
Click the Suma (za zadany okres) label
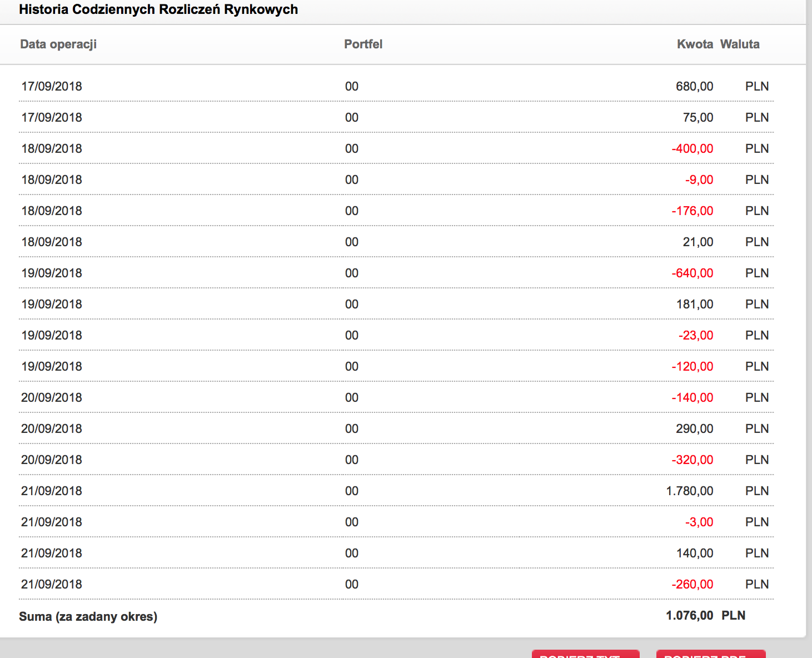pos(88,616)
